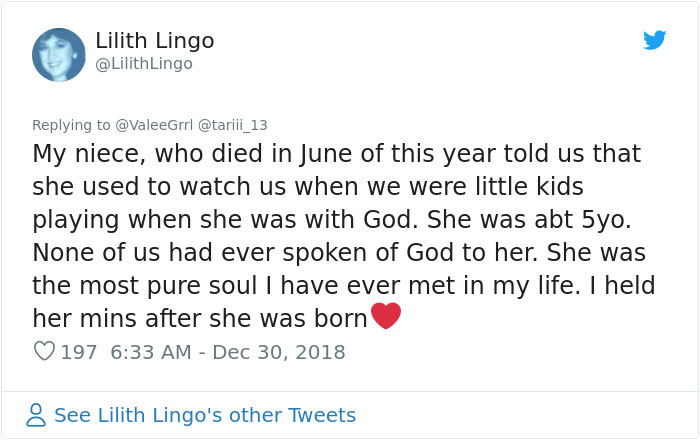Click the tweet body text
Viewport: 700px width, 440px height.
[x=340, y=220]
